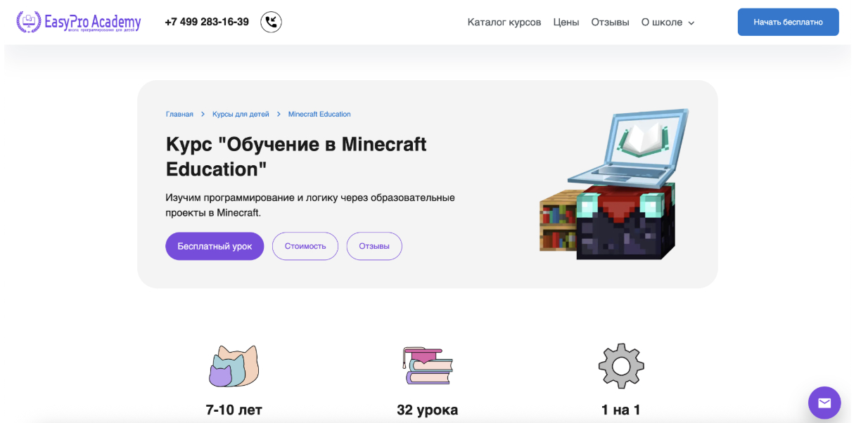Click the EasyPro Academy logo
This screenshot has width=868, height=423.
coord(79,22)
